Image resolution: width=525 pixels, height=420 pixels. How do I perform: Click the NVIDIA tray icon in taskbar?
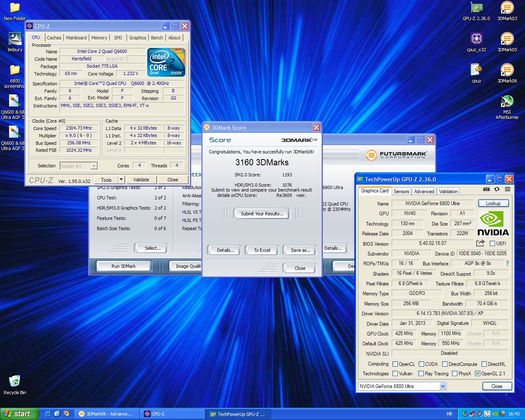pos(495,414)
